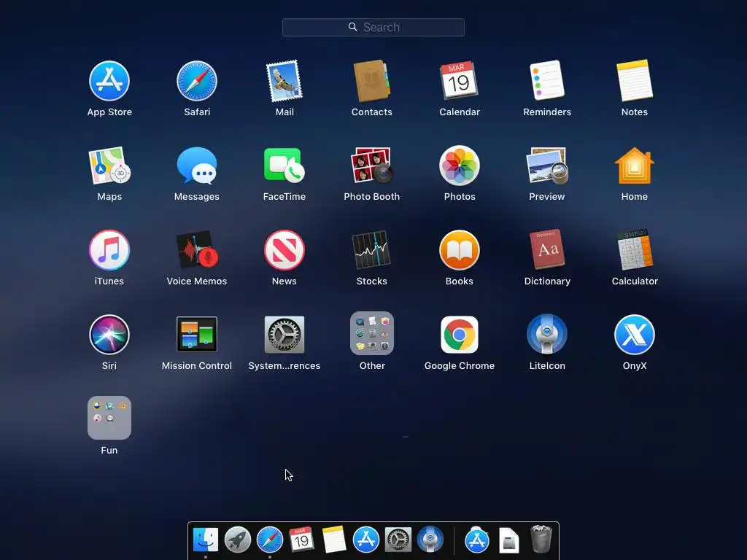Viewport: 747px width, 560px height.
Task: Launch Safari from the Launchpad grid
Action: pos(197,81)
